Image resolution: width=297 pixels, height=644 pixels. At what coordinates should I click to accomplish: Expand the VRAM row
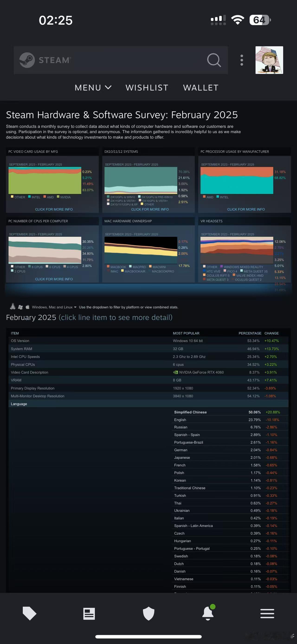[x=148, y=380]
